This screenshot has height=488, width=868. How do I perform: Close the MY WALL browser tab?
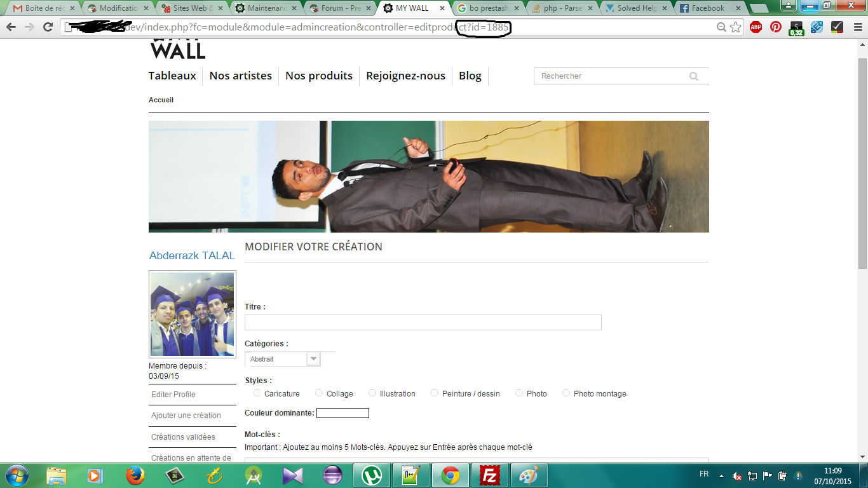pos(442,8)
